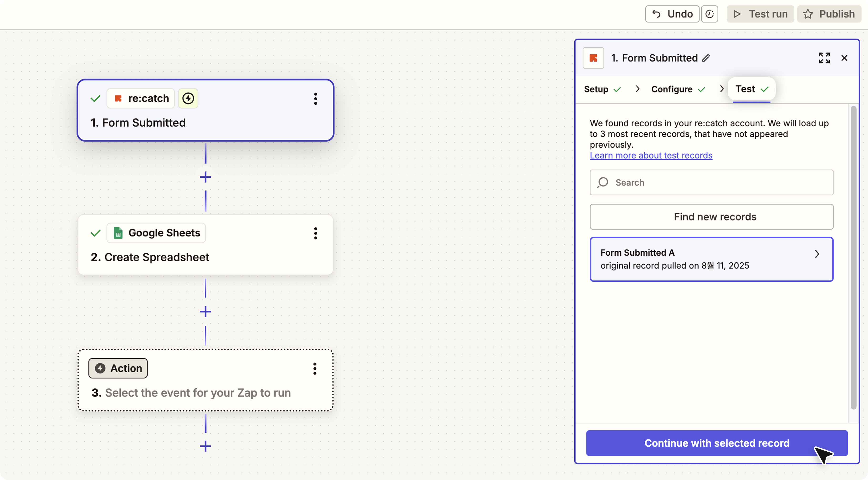Click the pencil icon to rename the step

706,58
